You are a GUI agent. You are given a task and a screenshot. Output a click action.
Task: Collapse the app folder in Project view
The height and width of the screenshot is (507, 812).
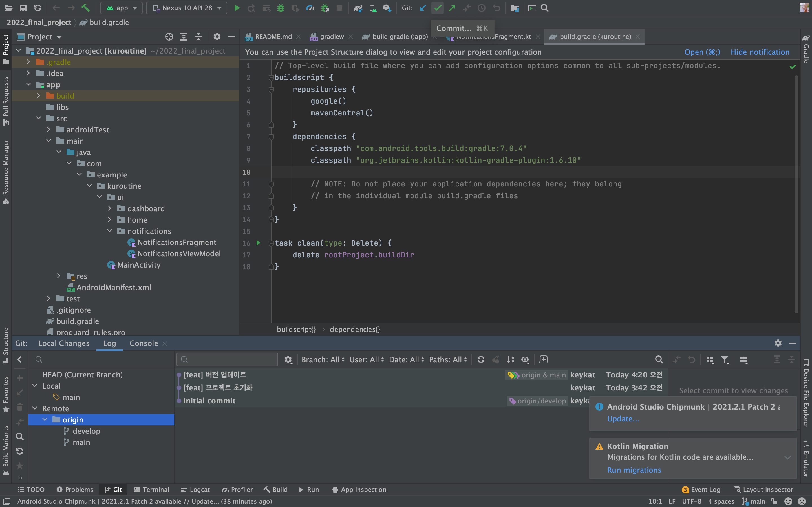click(28, 84)
